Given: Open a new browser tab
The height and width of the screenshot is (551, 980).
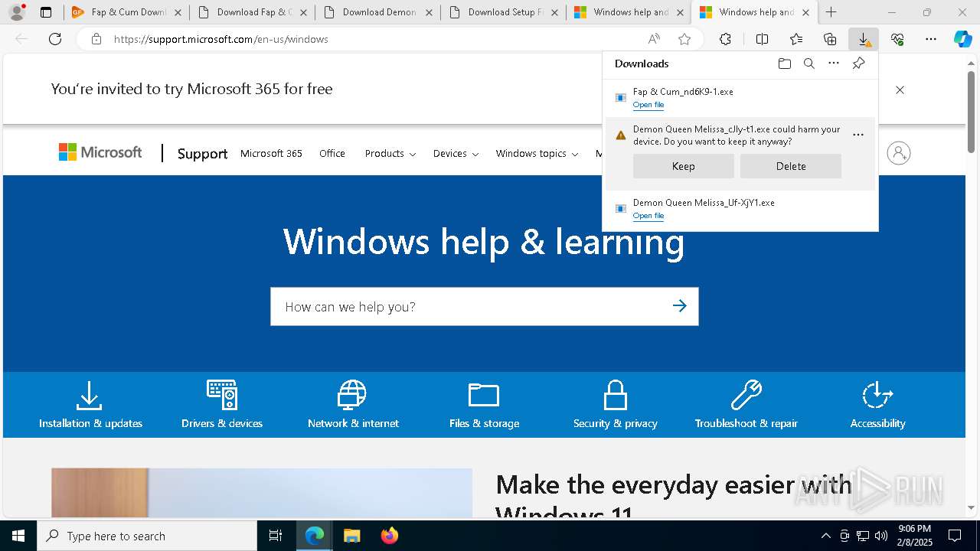Looking at the screenshot, I should [831, 12].
